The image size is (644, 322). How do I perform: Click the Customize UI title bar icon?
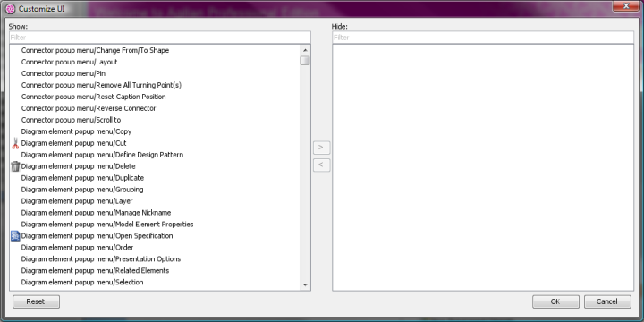10,9
